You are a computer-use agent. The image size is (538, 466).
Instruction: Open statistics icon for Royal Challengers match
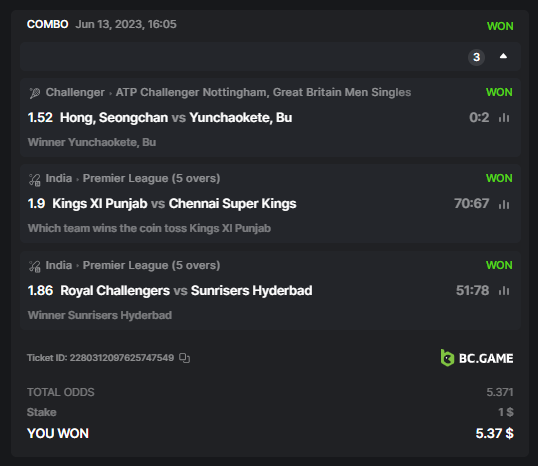(x=504, y=291)
